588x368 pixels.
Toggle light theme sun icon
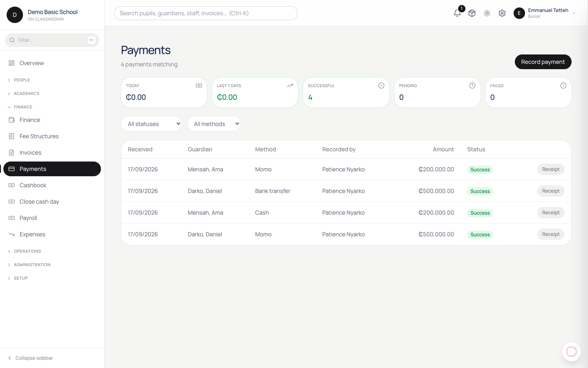pos(487,13)
